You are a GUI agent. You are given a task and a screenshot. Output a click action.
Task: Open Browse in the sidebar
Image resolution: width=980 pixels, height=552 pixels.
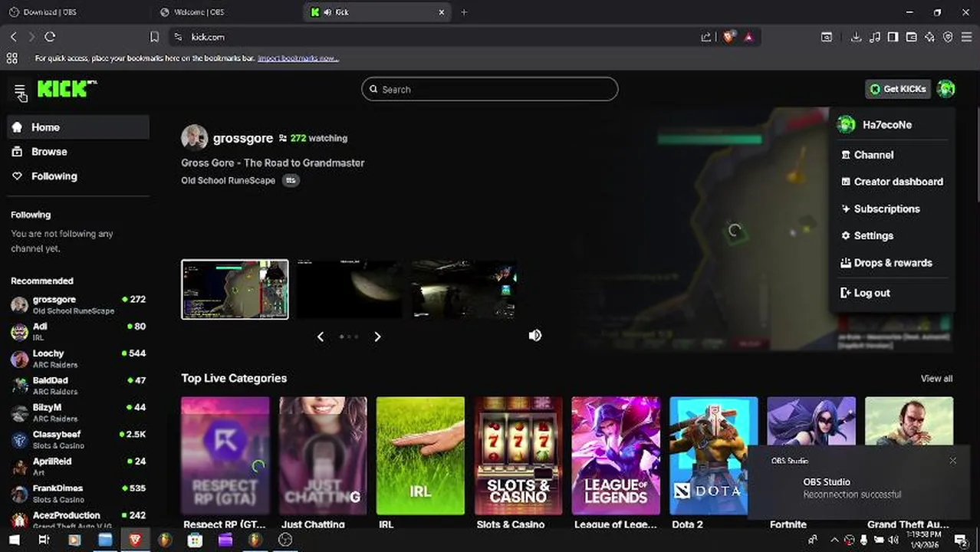pyautogui.click(x=78, y=152)
